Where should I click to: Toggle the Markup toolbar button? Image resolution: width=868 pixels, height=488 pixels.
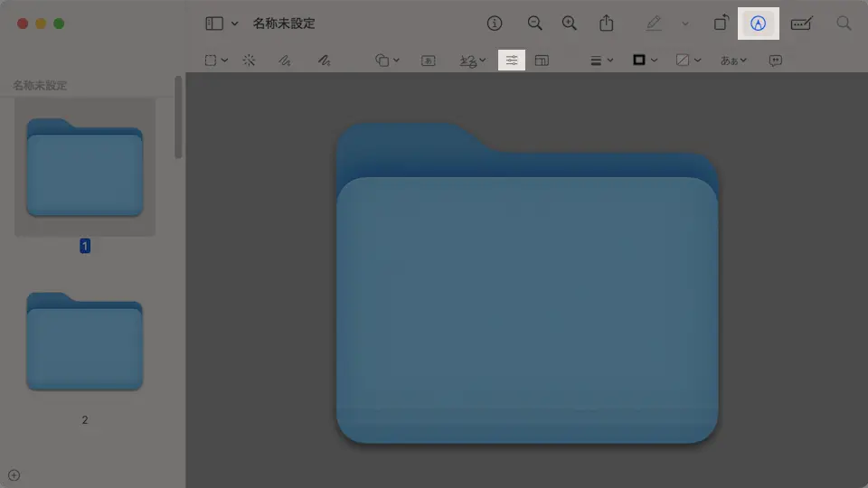758,23
